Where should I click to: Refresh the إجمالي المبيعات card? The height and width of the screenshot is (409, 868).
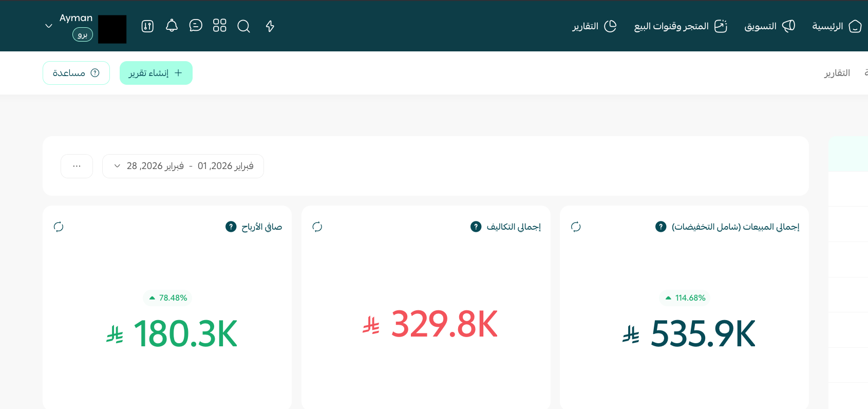576,227
